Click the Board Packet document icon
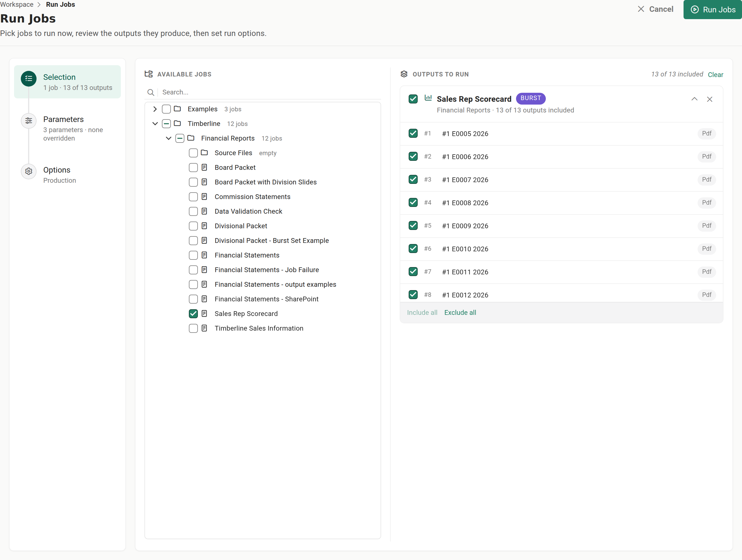This screenshot has width=742, height=560. click(204, 167)
